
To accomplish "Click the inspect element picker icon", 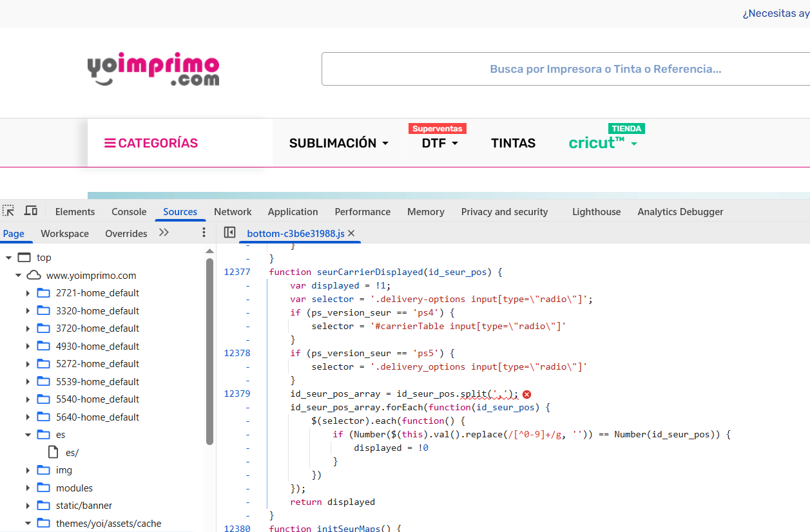I will coord(8,211).
